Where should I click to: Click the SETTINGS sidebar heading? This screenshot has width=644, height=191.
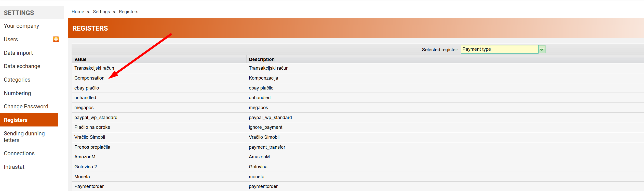[19, 13]
